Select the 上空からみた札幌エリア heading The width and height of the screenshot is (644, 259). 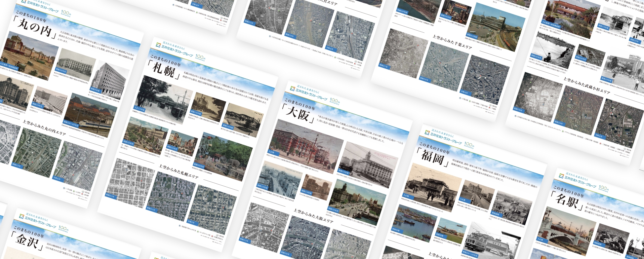pos(179,172)
